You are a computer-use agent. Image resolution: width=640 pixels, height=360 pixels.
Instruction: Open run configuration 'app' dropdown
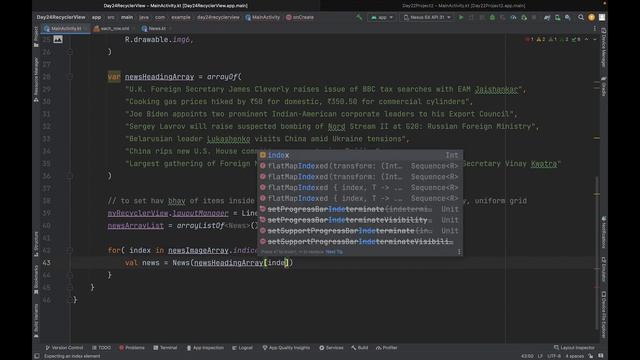coord(382,18)
